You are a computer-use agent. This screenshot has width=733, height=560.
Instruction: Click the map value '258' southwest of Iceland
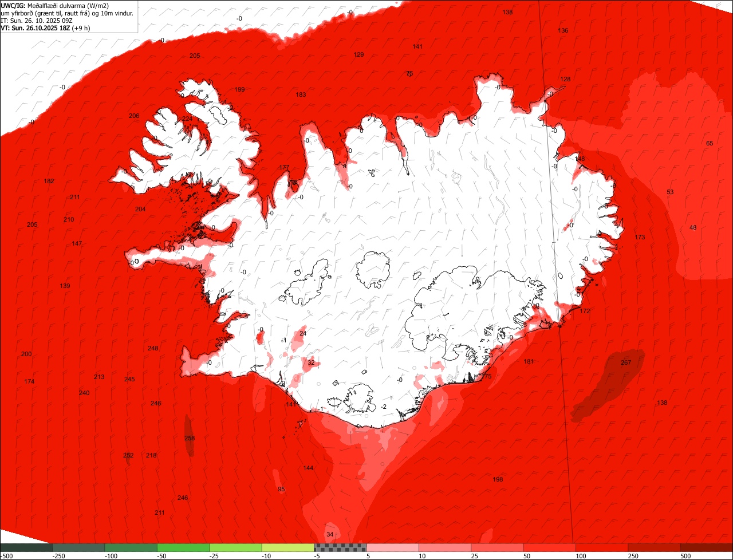click(190, 439)
